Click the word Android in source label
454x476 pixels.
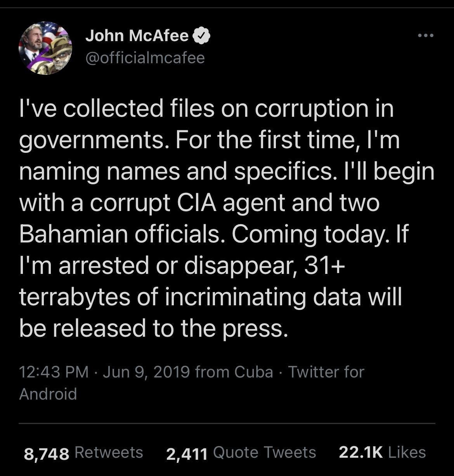48,394
